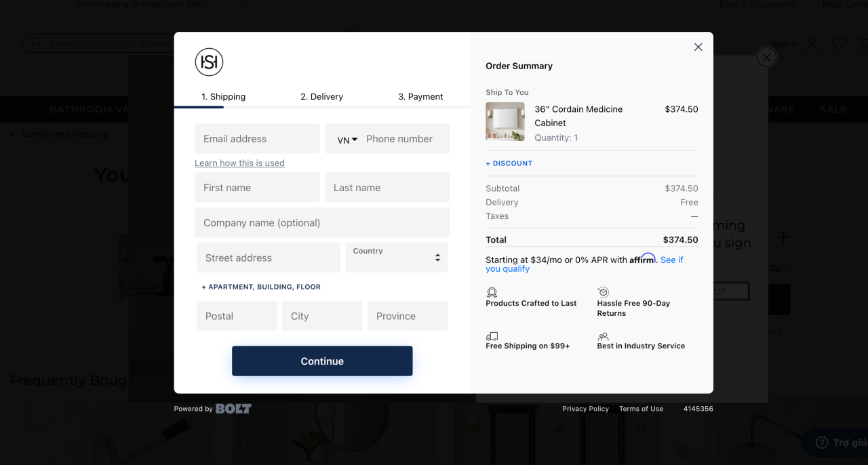Screen dimensions: 868x465
Task: Click the Cordain Medicine Cabinet thumbnail
Action: point(505,121)
